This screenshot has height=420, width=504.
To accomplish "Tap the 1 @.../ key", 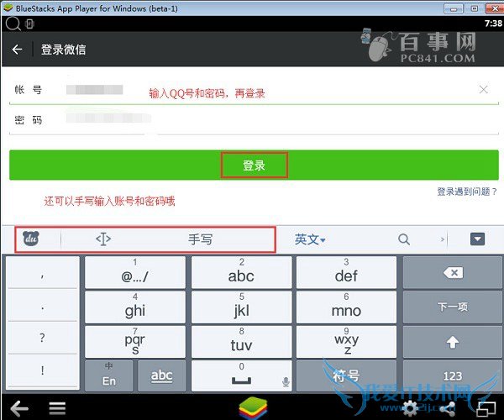I will 135,272.
